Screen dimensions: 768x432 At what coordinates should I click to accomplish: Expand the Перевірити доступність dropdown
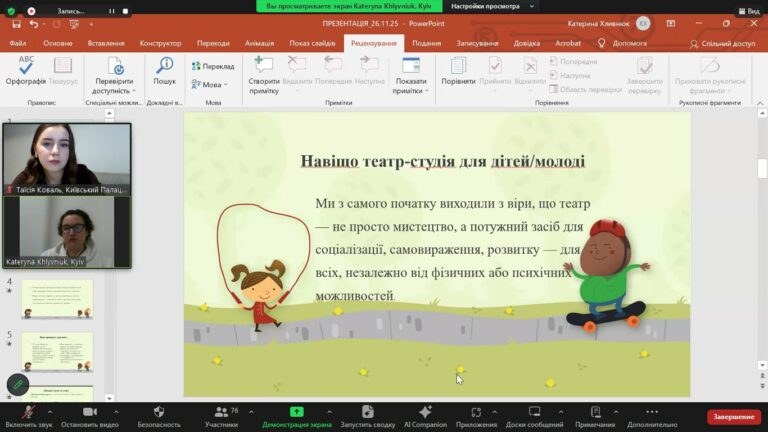click(114, 91)
